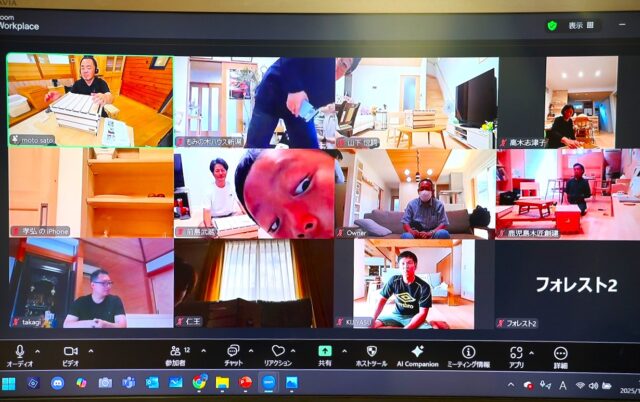Expand the audio options arrow beside オーディオ
The height and width of the screenshot is (402, 640).
click(x=37, y=351)
